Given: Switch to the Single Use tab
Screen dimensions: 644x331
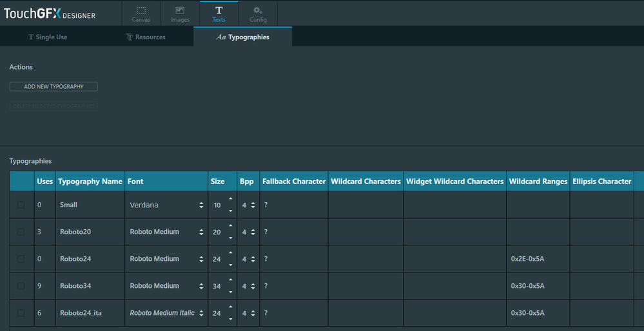Looking at the screenshot, I should pyautogui.click(x=48, y=37).
